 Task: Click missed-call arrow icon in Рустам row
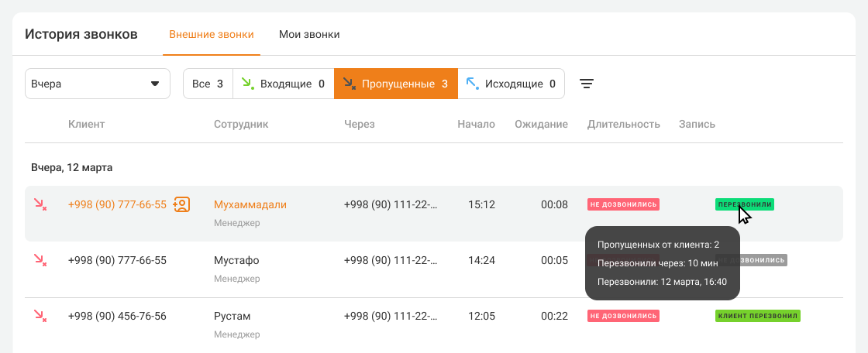[x=40, y=316]
